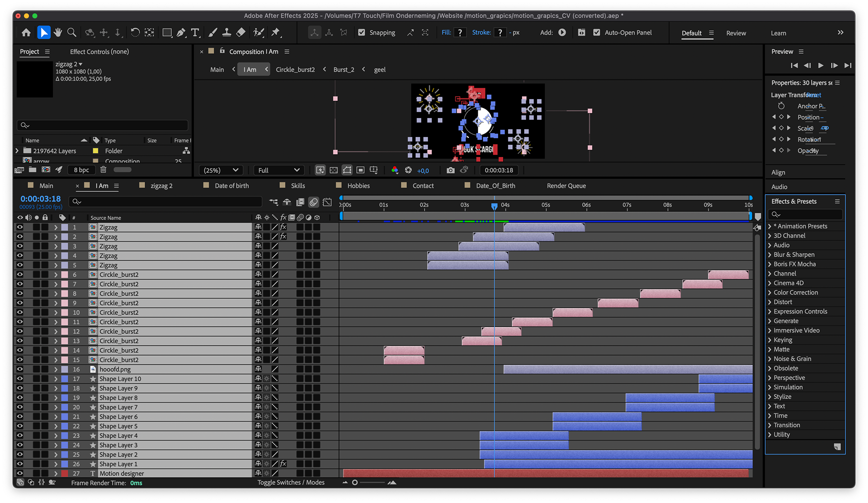Image resolution: width=868 pixels, height=503 pixels.
Task: Delete selected project item with trash icon
Action: (x=103, y=170)
